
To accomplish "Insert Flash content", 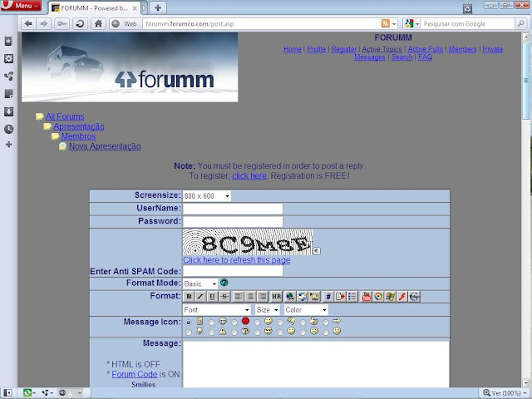I will (x=402, y=297).
